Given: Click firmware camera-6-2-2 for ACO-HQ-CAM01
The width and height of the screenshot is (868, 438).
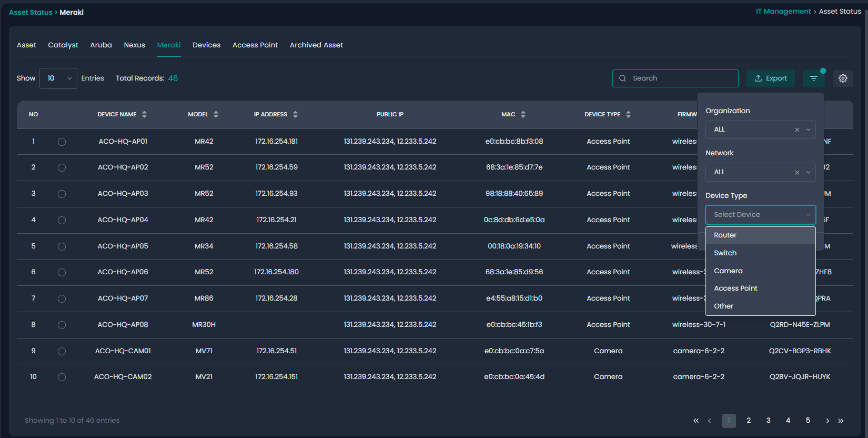Looking at the screenshot, I should tap(699, 351).
